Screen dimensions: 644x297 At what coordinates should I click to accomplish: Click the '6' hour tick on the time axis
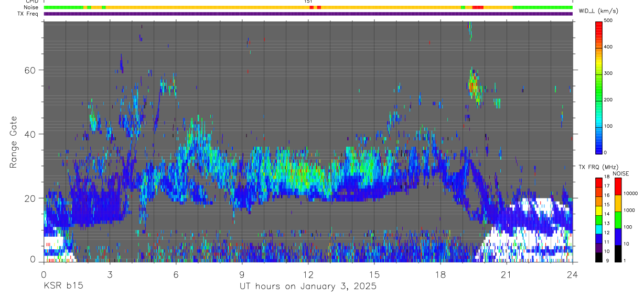click(x=176, y=274)
